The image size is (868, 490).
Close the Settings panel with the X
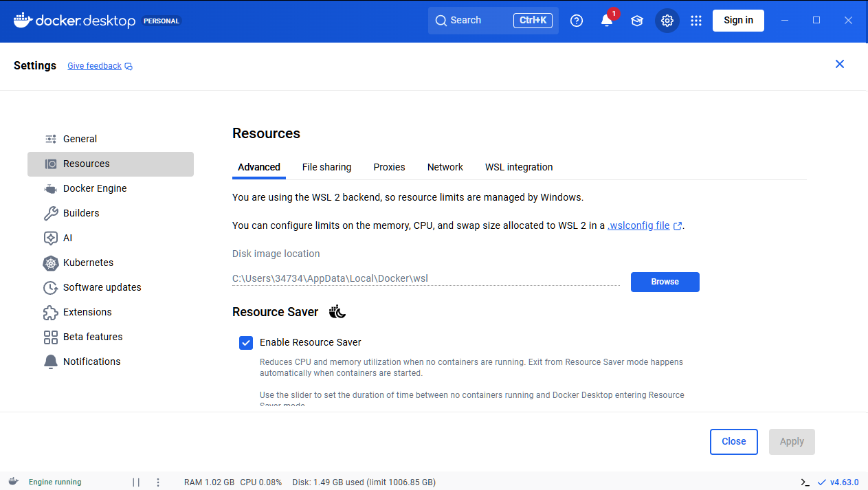tap(839, 64)
